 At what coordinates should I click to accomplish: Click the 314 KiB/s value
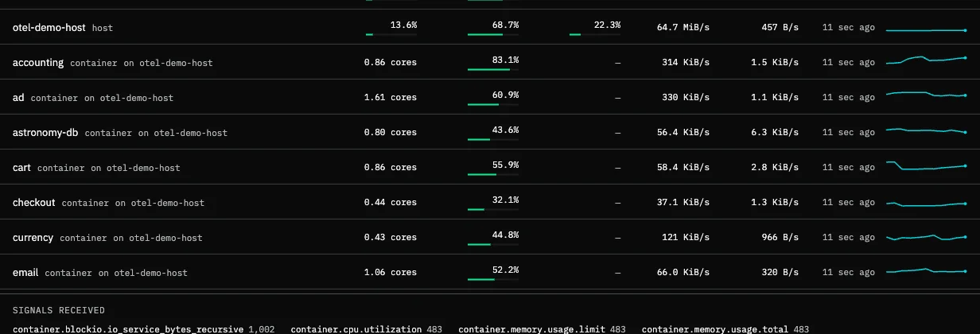686,62
